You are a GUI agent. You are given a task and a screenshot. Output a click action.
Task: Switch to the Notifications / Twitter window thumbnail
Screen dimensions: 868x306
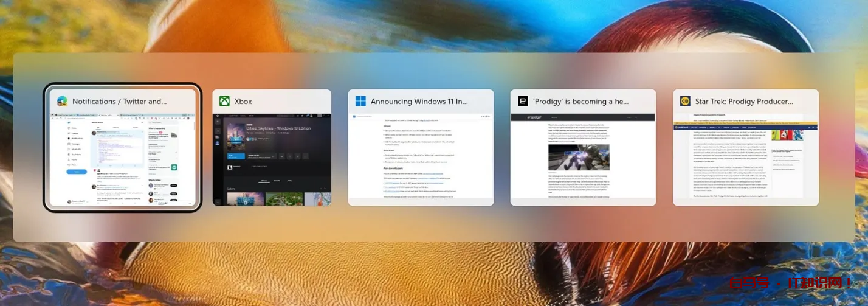[x=123, y=159]
